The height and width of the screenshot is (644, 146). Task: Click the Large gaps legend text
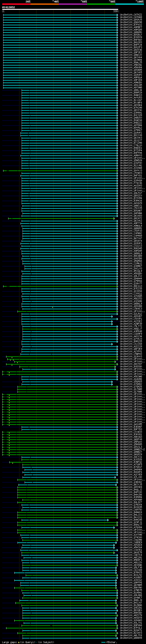click(28, 642)
